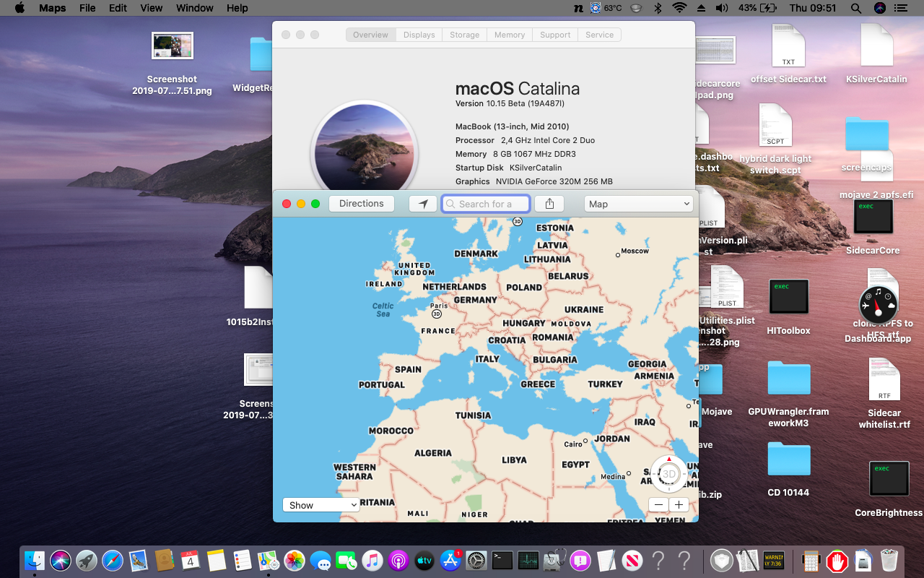This screenshot has height=578, width=924.
Task: Open the File menu
Action: pos(87,8)
